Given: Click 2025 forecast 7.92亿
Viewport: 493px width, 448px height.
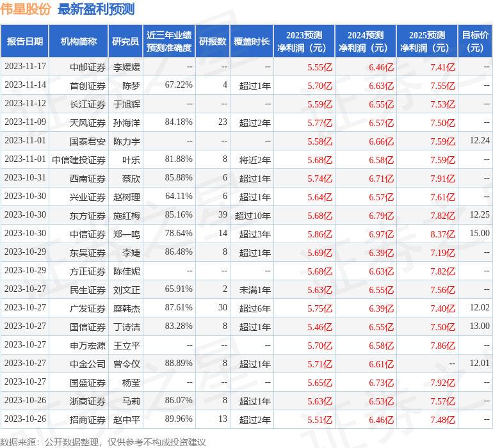Looking at the screenshot, I should (x=442, y=383).
